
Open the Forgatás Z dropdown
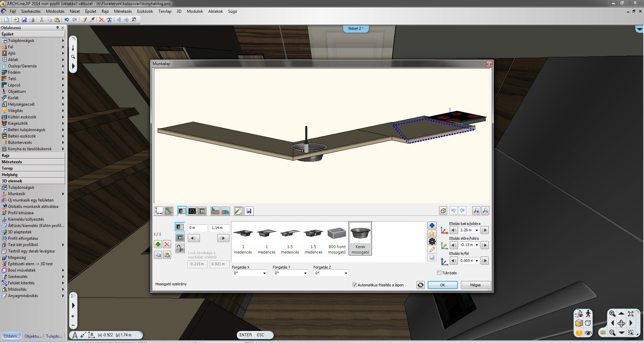click(346, 273)
